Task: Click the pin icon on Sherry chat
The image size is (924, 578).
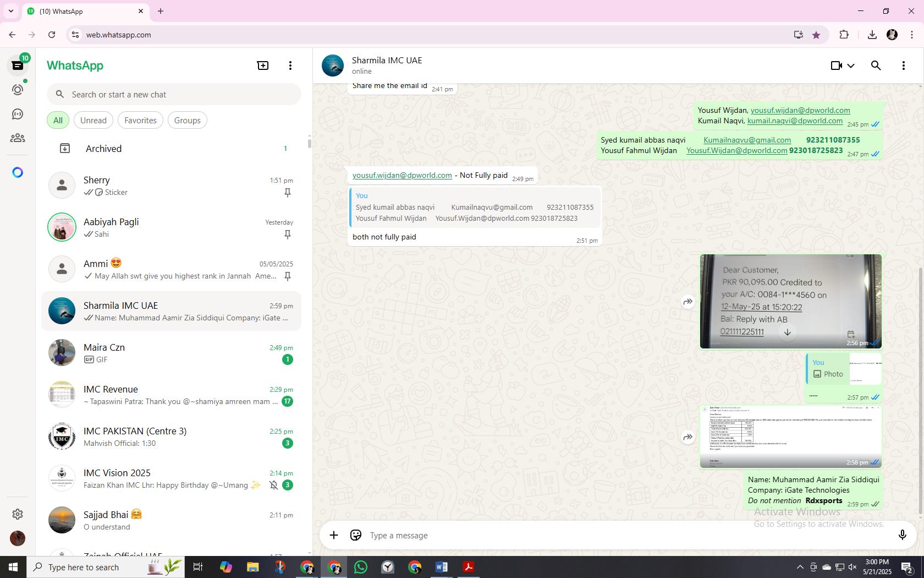Action: tap(287, 193)
